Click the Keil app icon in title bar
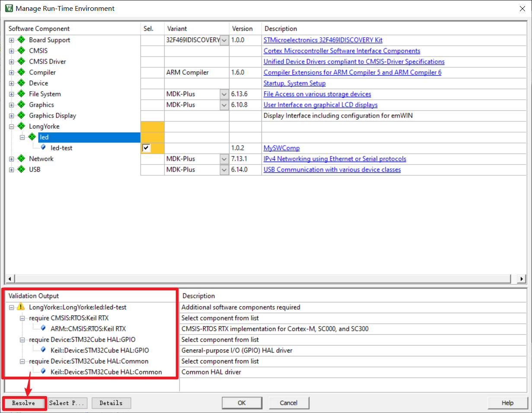 [9, 8]
